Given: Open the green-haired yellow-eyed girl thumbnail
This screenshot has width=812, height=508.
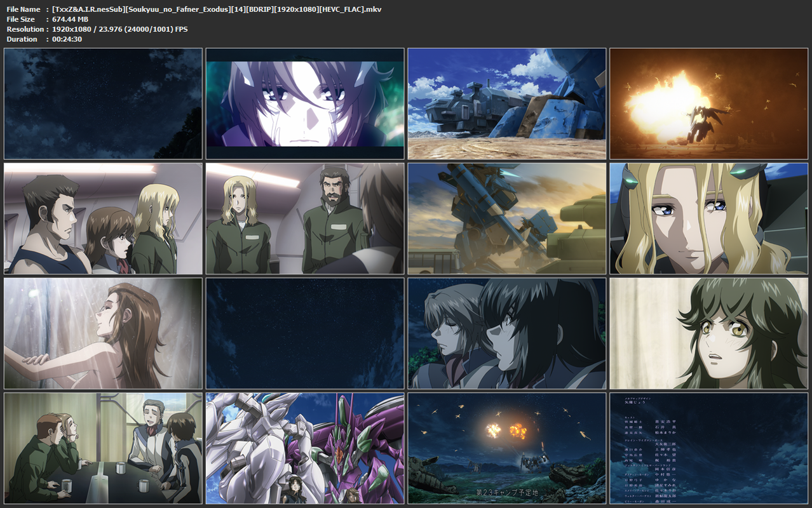Looking at the screenshot, I should click(x=709, y=333).
